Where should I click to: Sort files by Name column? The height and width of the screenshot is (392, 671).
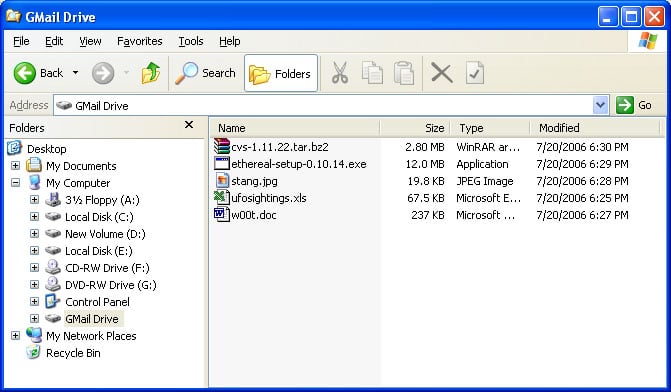(x=295, y=128)
